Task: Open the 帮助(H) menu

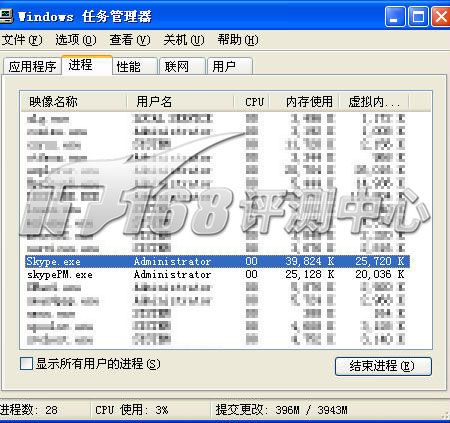Action: click(238, 40)
